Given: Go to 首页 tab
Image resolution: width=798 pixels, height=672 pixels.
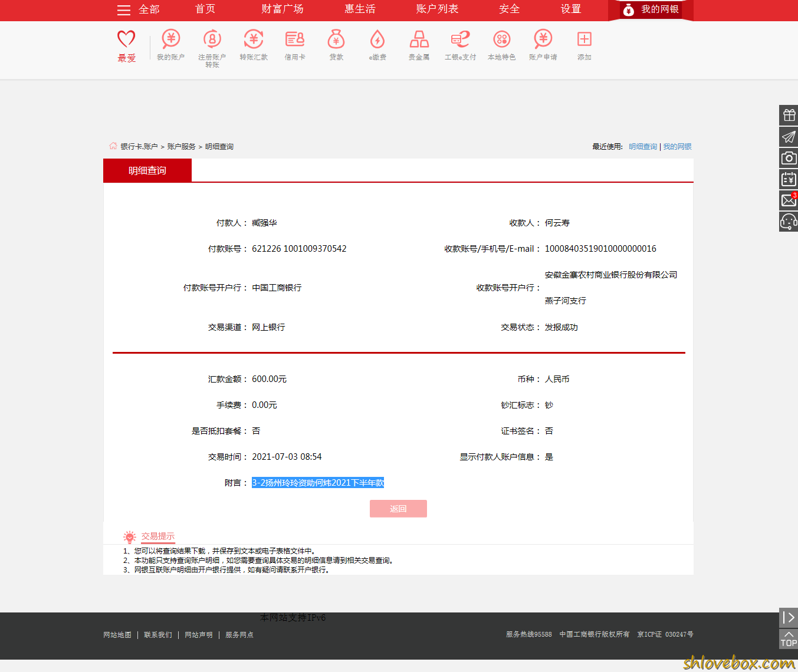Looking at the screenshot, I should tap(205, 9).
